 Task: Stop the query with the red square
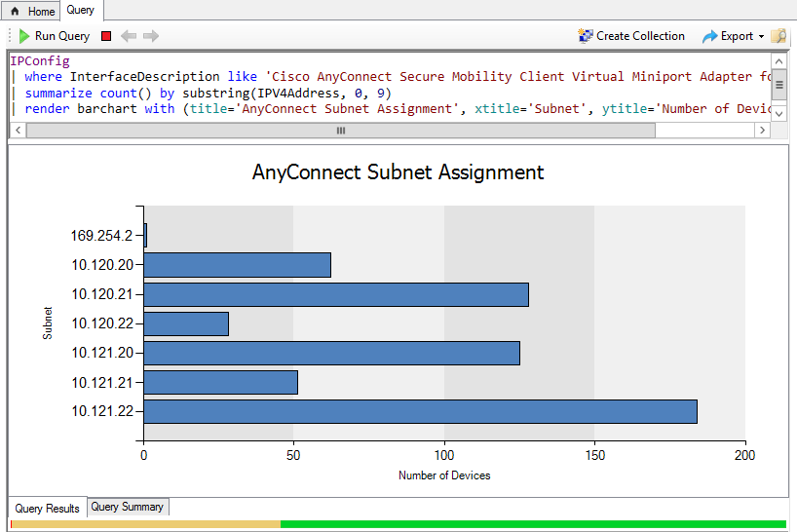[106, 36]
